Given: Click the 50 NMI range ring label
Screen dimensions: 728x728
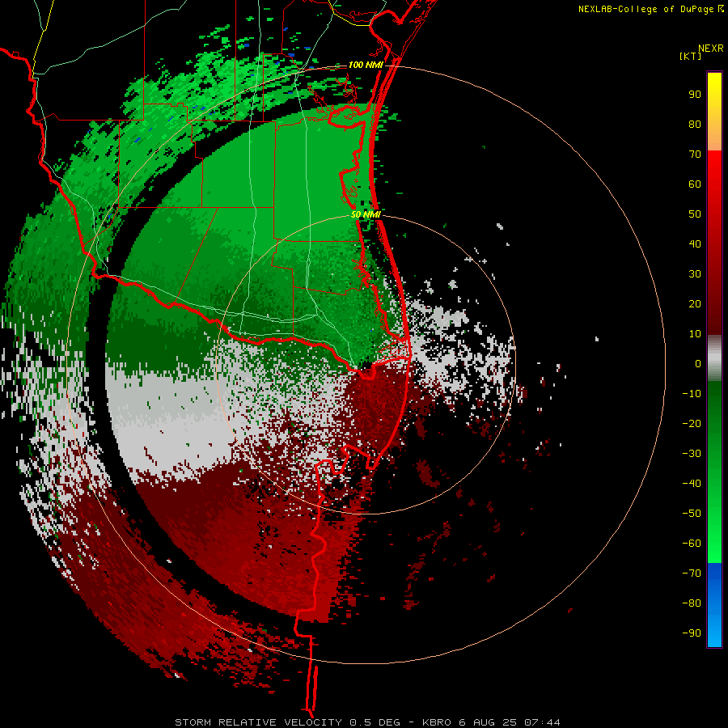Looking at the screenshot, I should click(x=366, y=214).
